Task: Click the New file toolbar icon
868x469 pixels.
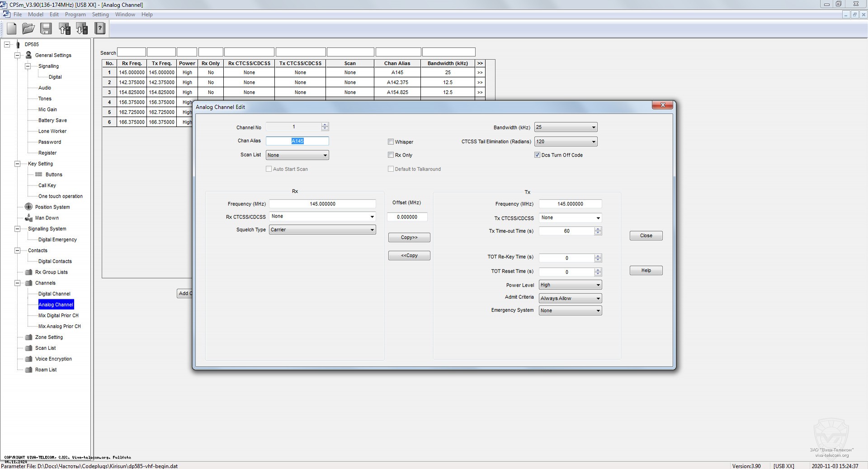Action: pyautogui.click(x=12, y=29)
